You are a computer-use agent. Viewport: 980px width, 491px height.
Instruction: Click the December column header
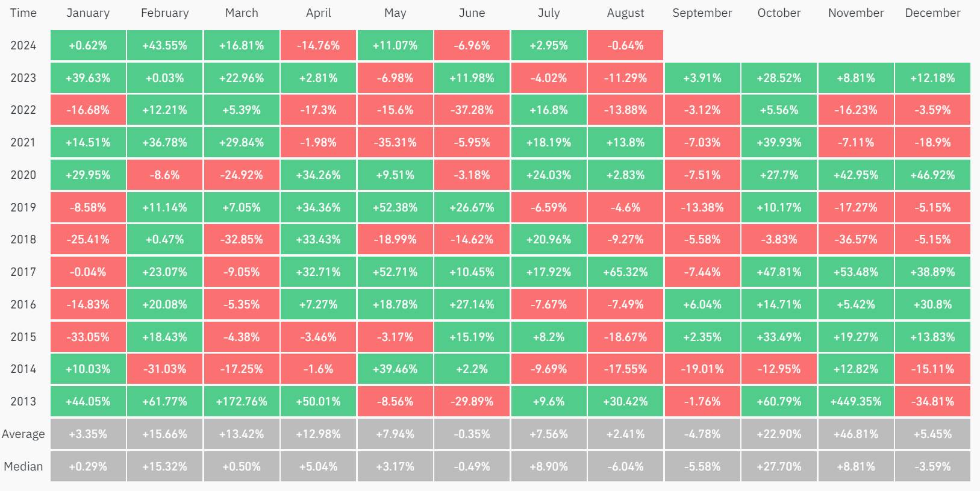click(x=932, y=13)
